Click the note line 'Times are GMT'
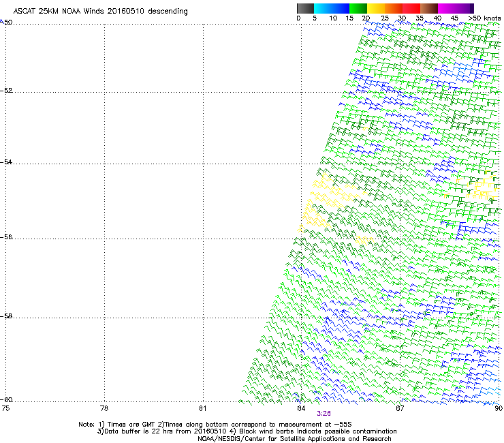Viewport: 504px width, 443px height. tap(131, 425)
